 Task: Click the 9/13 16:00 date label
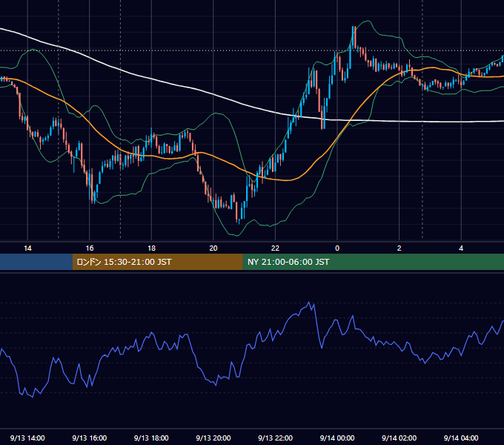90,438
